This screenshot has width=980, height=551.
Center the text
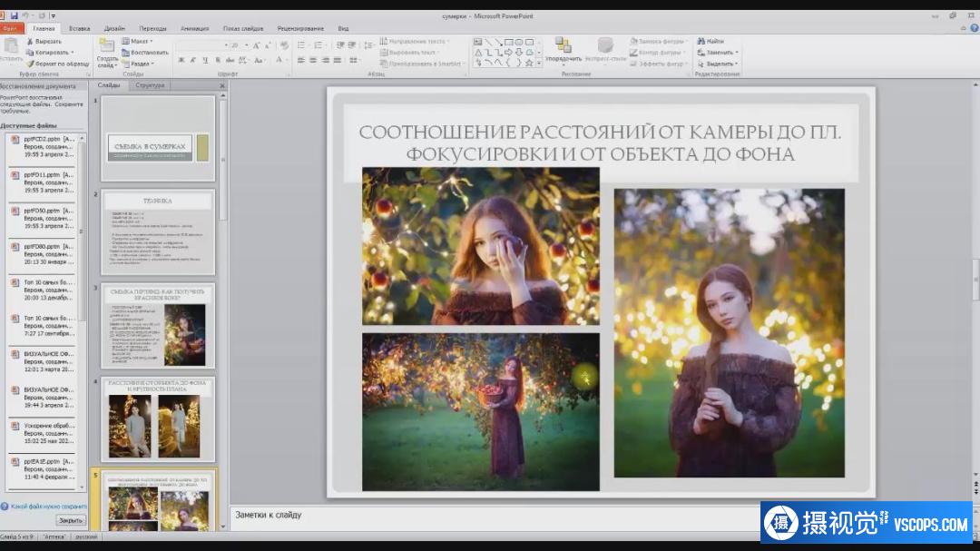click(x=313, y=60)
